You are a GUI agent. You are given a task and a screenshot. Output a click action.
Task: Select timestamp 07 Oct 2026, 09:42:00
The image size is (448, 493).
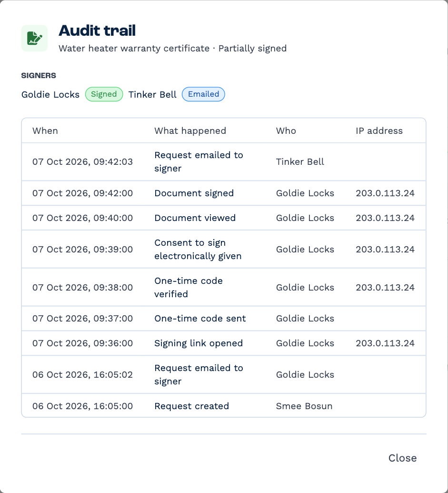83,193
